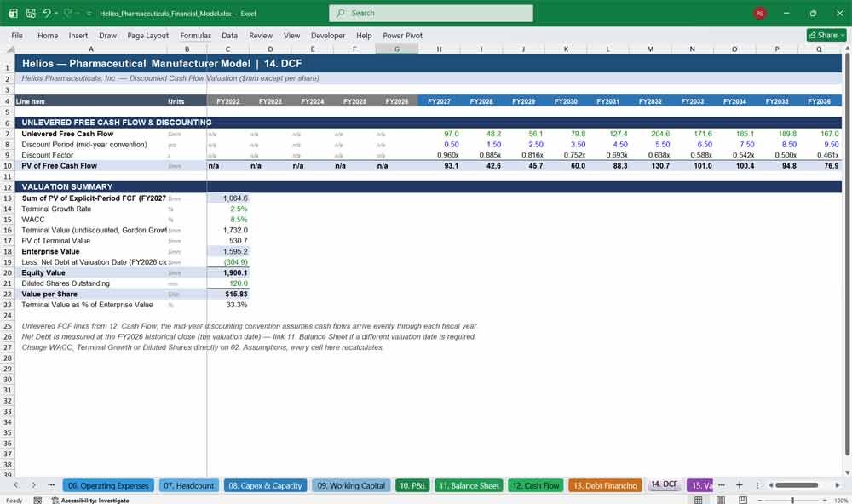Select the Enterprise Value 1,595.2 cell
Screen dimensions: 852x504
[227, 251]
